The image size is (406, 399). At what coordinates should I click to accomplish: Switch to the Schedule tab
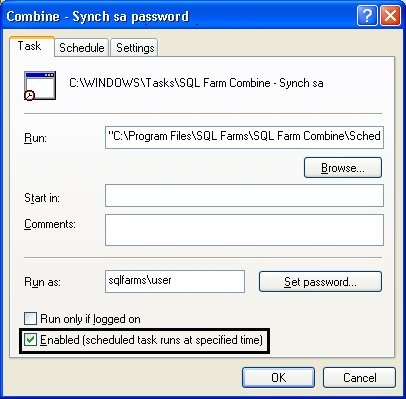[x=82, y=48]
